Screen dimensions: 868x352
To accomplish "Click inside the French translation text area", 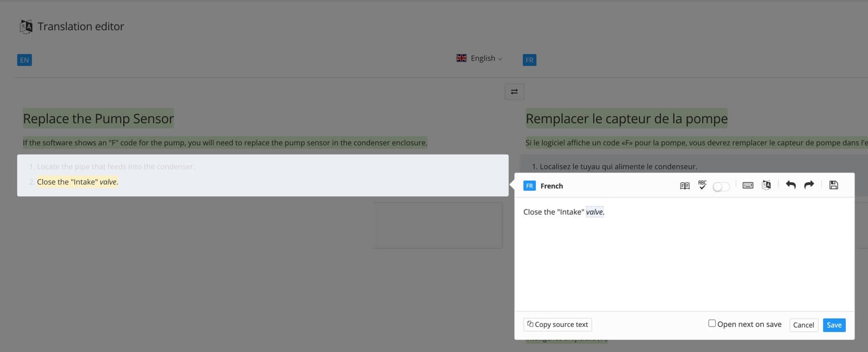I will [684, 255].
